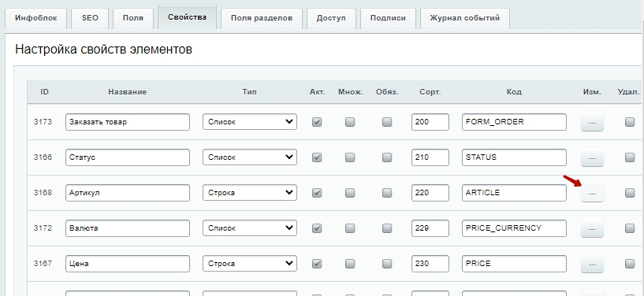Image resolution: width=644 pixels, height=296 pixels.
Task: Enable multiple values for Валюта
Action: pyautogui.click(x=350, y=228)
